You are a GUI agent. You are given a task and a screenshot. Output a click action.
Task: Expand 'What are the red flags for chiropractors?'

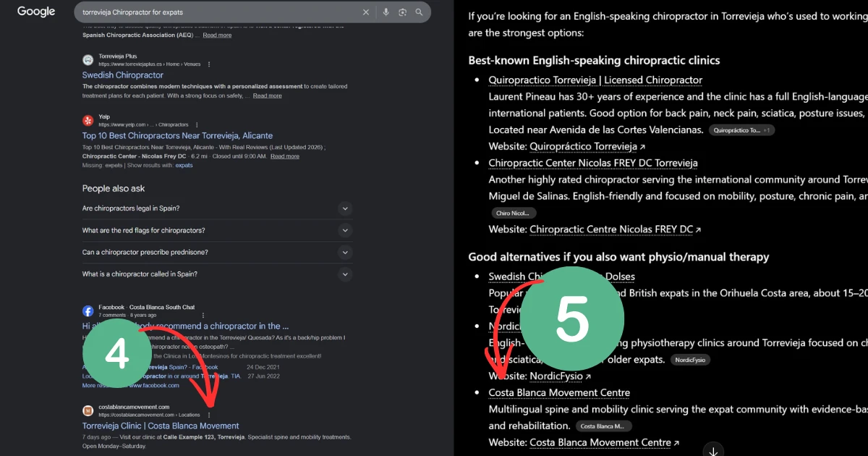[x=346, y=230]
